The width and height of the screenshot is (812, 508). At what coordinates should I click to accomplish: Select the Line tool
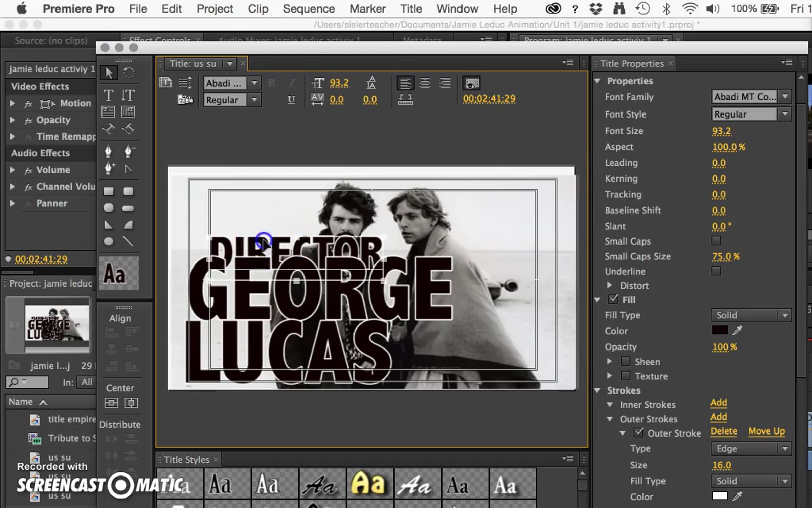point(128,241)
